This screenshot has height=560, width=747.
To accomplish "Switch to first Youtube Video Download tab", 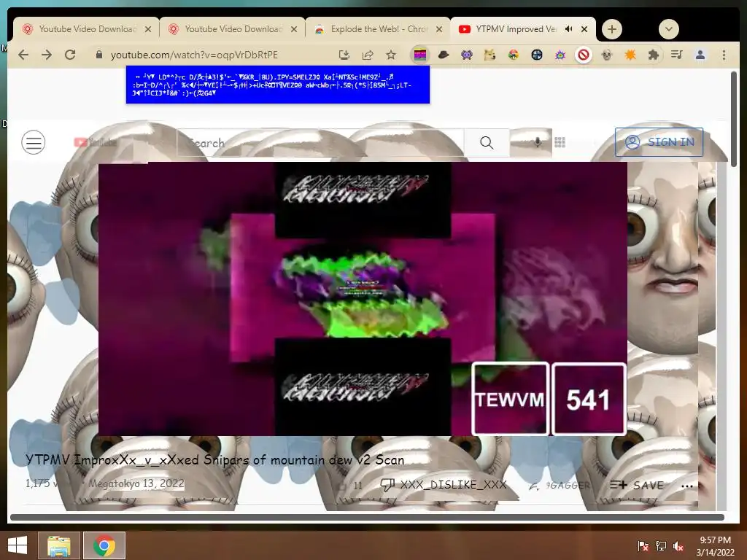I will pyautogui.click(x=86, y=29).
